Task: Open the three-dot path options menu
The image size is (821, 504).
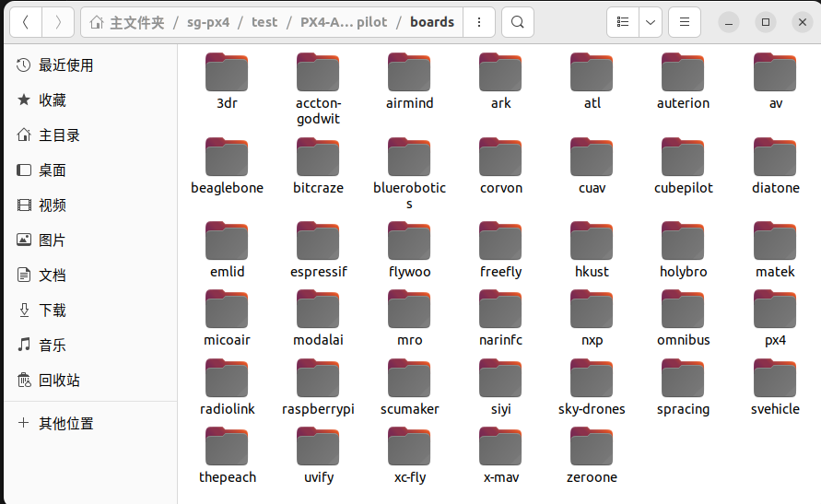Action: (x=478, y=22)
